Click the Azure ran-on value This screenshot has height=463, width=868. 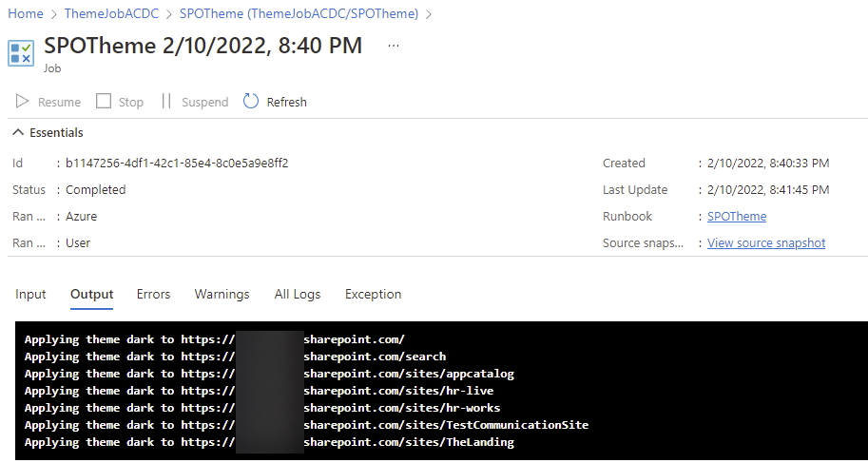82,217
